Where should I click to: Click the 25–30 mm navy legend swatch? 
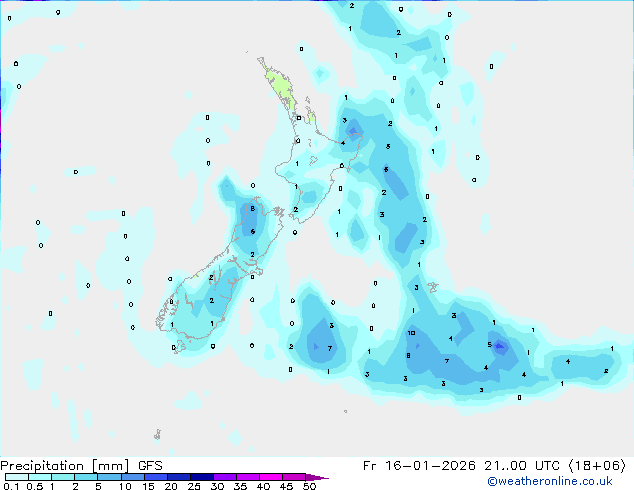202,477
